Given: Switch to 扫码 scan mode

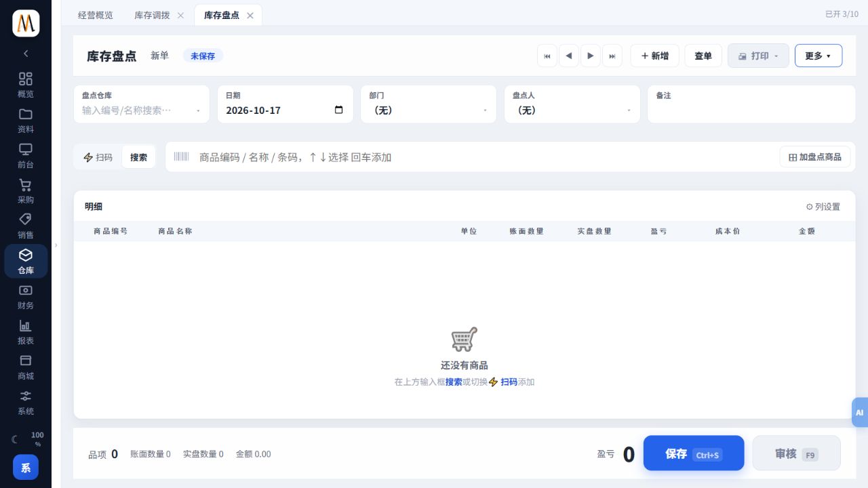Looking at the screenshot, I should 98,157.
